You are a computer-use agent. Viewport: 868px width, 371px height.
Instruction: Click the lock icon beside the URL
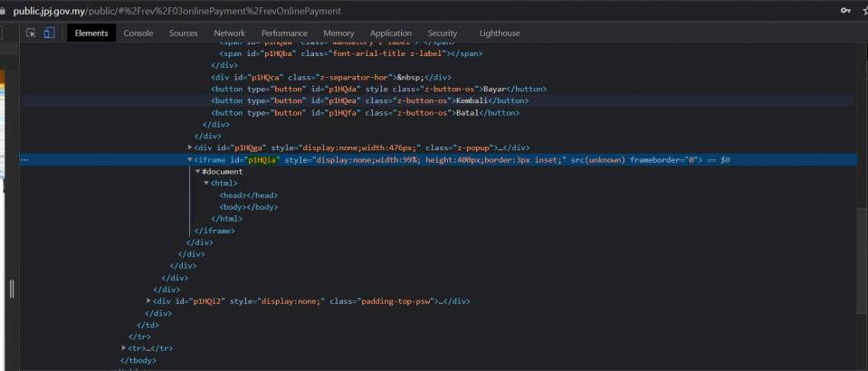point(3,11)
